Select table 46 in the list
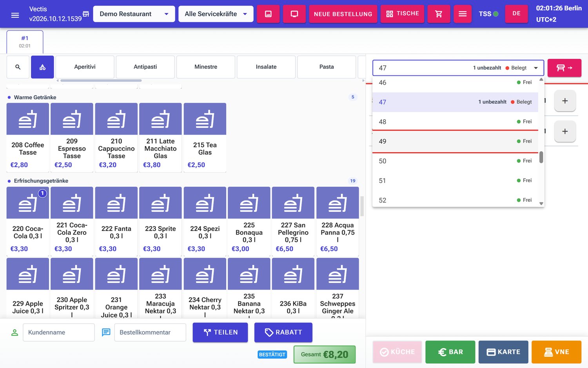Screen dimensions: 588x368 tap(455, 83)
